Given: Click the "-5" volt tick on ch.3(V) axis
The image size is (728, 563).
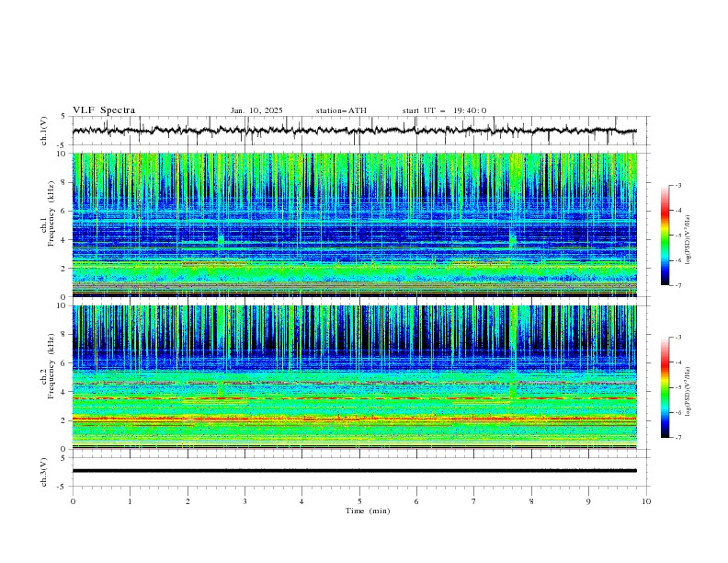Looking at the screenshot, I should (x=63, y=487).
